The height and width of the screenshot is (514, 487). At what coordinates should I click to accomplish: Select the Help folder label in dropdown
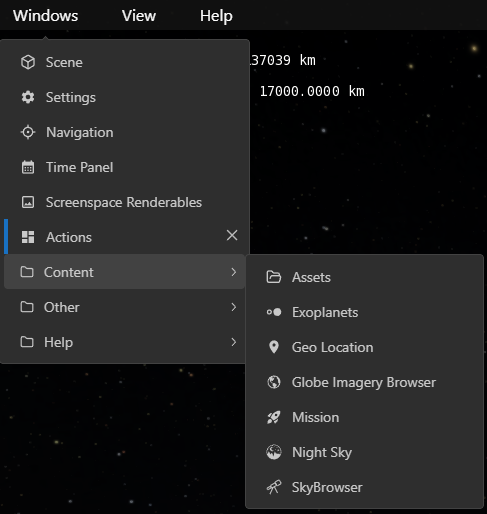click(x=58, y=343)
